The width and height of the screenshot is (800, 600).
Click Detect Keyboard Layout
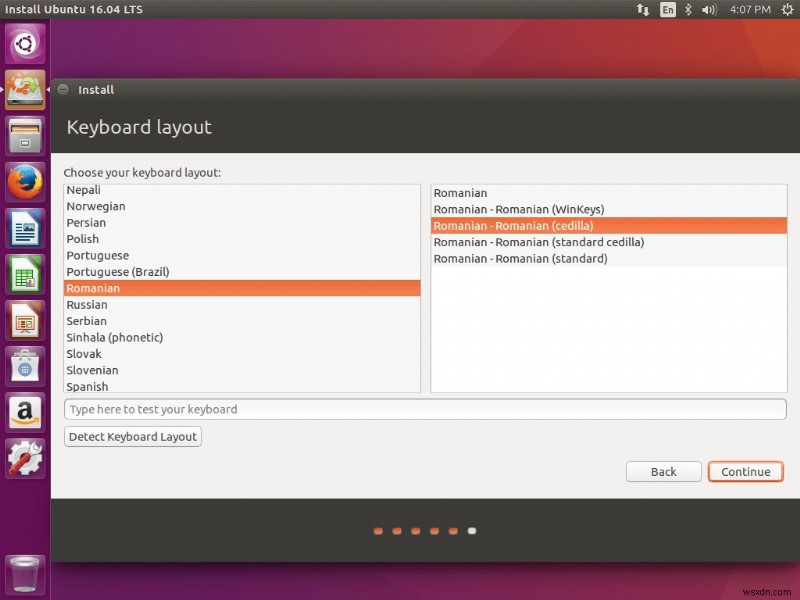pyautogui.click(x=132, y=436)
